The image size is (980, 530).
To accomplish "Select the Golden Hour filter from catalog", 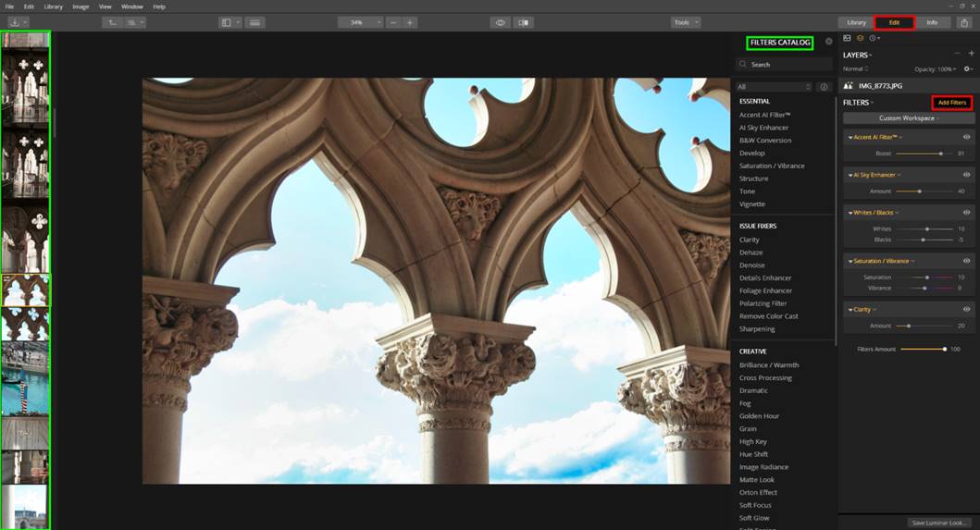I will 759,416.
